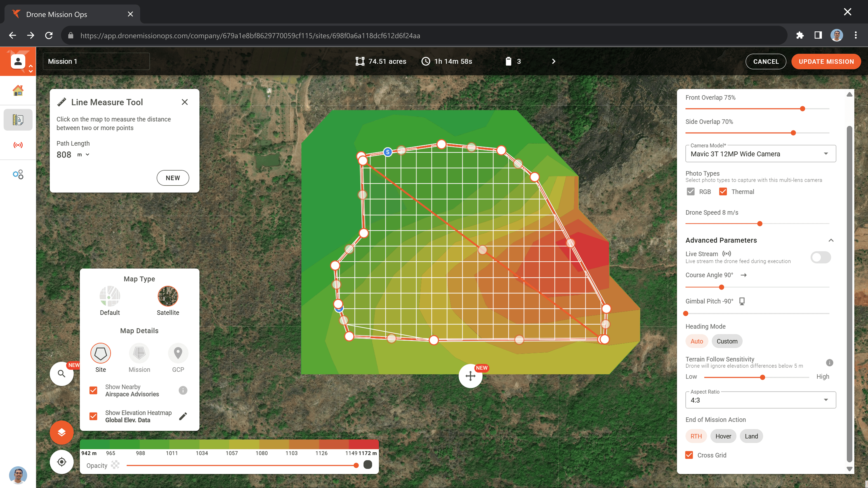Start a NEW line measurement
868x488 pixels.
click(x=173, y=178)
